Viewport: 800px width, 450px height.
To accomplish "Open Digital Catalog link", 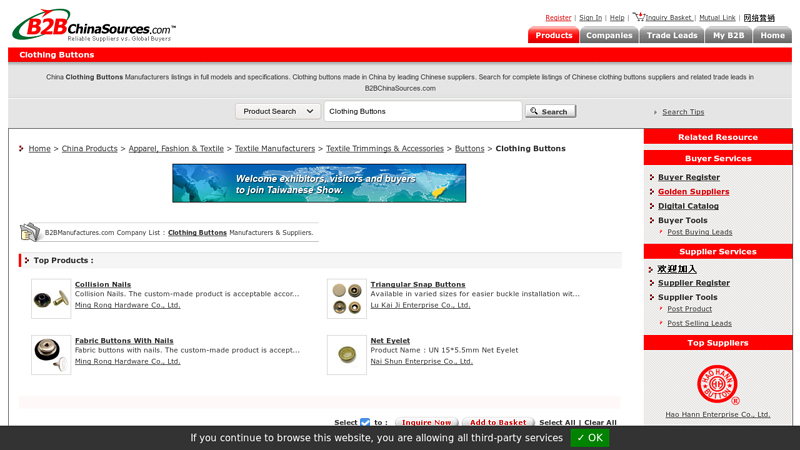I will click(x=688, y=206).
